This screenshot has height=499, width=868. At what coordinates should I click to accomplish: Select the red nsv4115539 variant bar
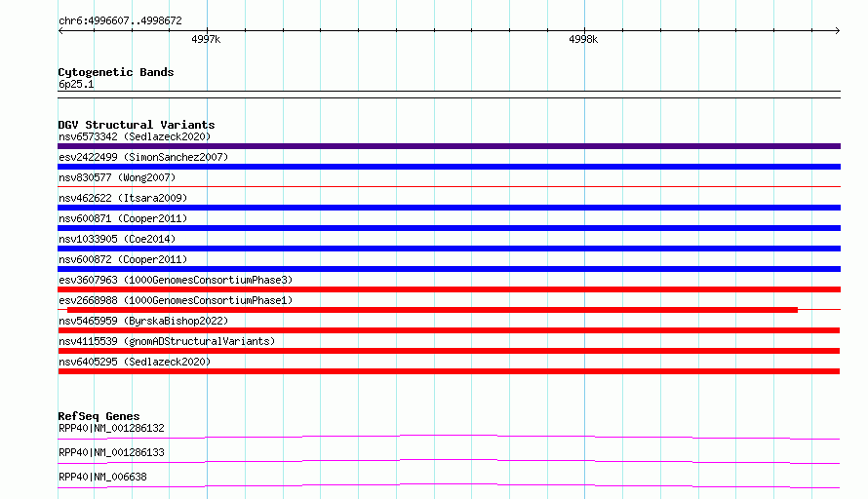[x=449, y=351]
